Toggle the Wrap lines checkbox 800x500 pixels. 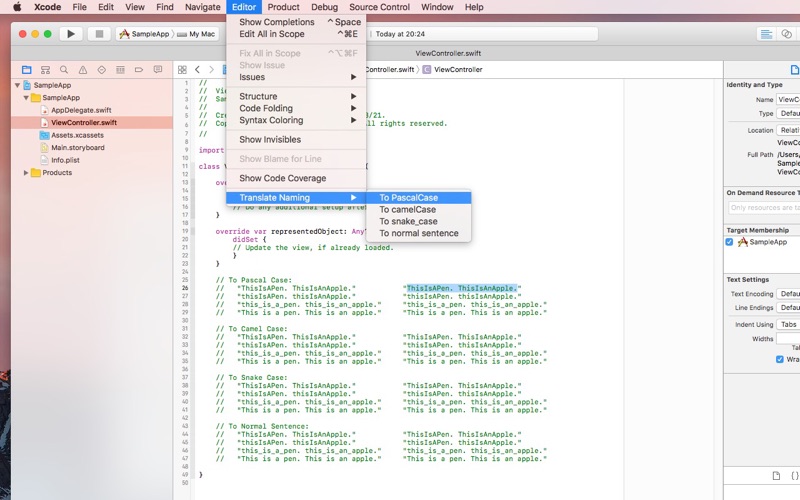780,359
